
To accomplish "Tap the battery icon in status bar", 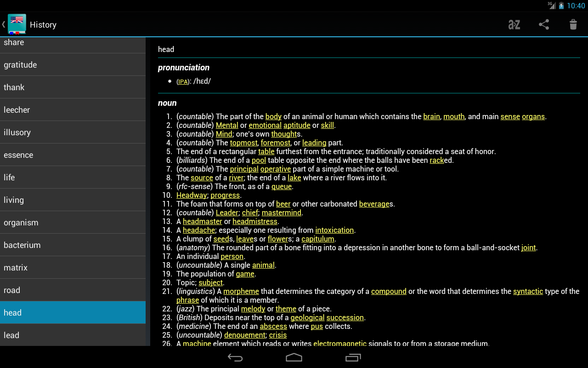I will coord(561,6).
